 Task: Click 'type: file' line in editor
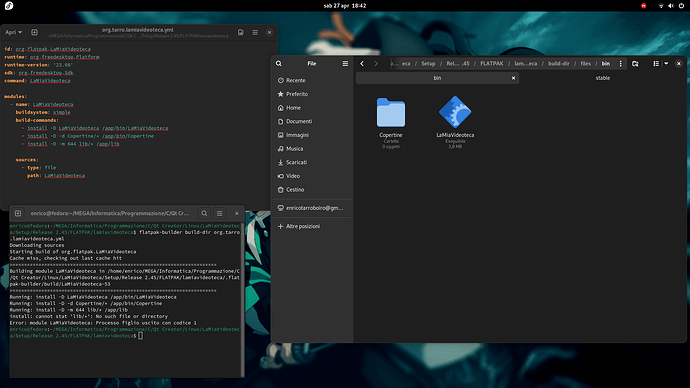[x=41, y=168]
